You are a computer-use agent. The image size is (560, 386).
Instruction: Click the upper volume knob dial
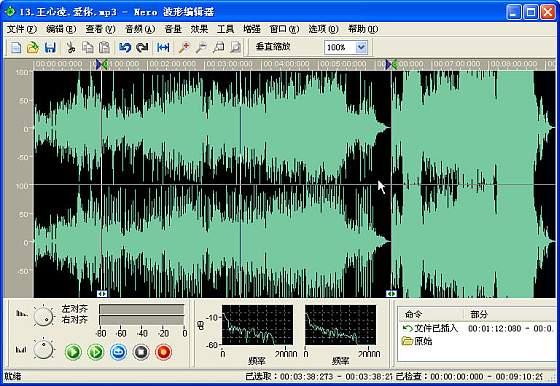point(44,316)
